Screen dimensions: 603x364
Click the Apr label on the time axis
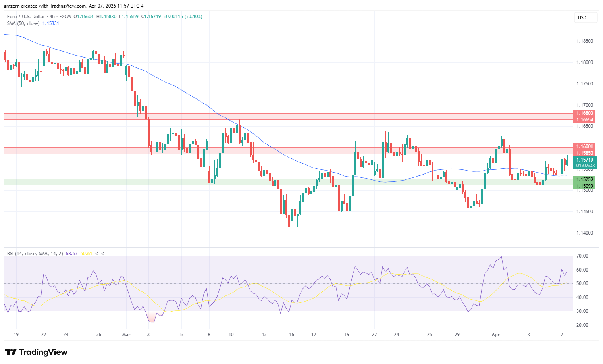(x=495, y=335)
